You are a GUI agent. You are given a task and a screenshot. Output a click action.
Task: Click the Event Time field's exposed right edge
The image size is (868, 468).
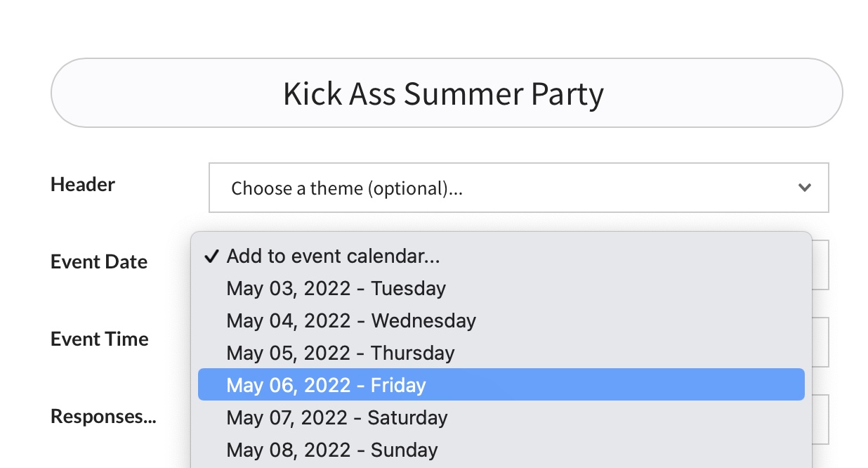coord(821,342)
